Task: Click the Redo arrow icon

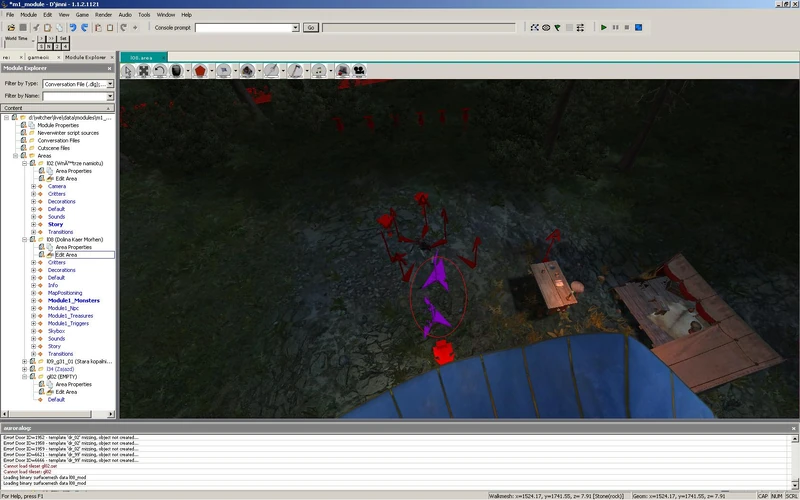Action: coord(84,28)
